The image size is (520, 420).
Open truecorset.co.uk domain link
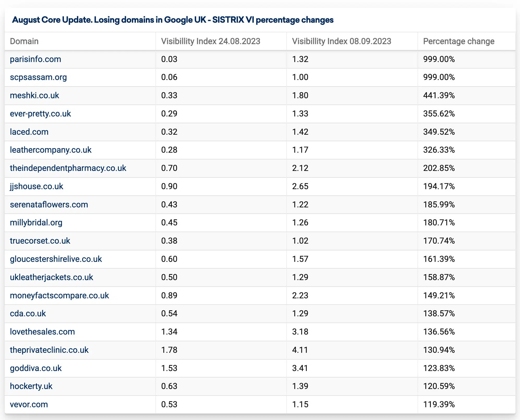click(40, 241)
